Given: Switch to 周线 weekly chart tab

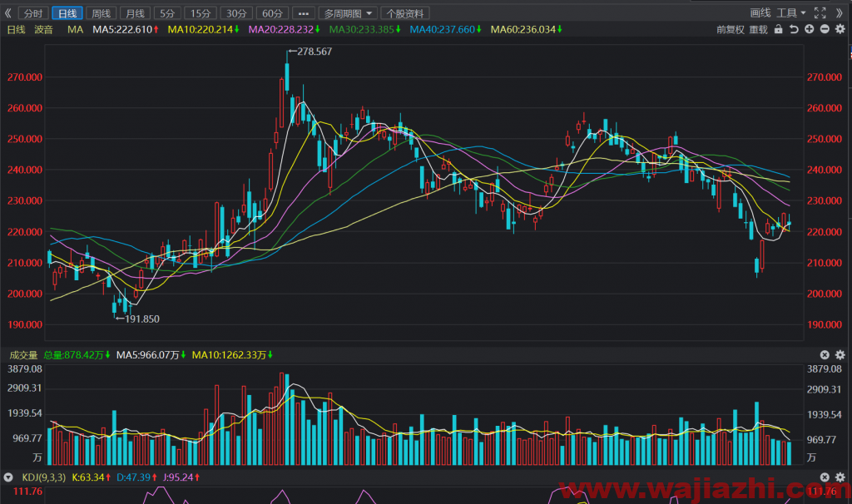Looking at the screenshot, I should (101, 13).
